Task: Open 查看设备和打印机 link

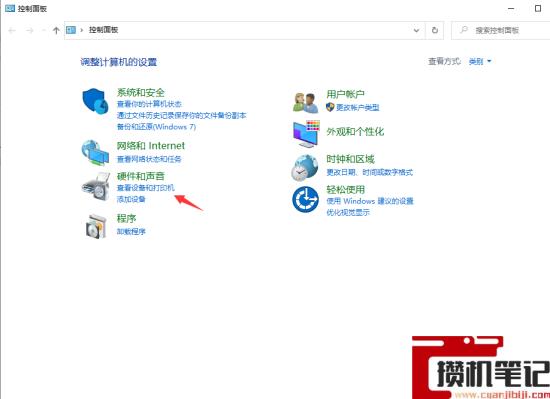Action: 146,188
